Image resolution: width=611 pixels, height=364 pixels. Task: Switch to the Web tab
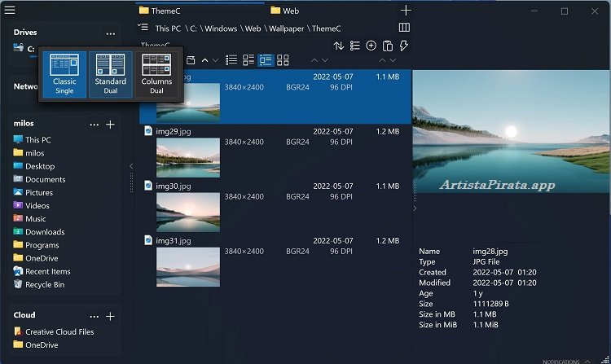coord(291,11)
